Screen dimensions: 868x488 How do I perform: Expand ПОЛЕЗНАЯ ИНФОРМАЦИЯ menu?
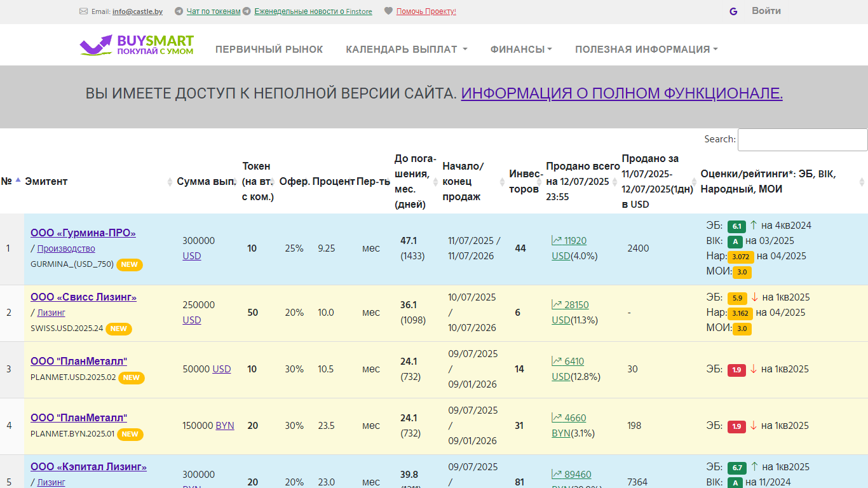point(646,50)
